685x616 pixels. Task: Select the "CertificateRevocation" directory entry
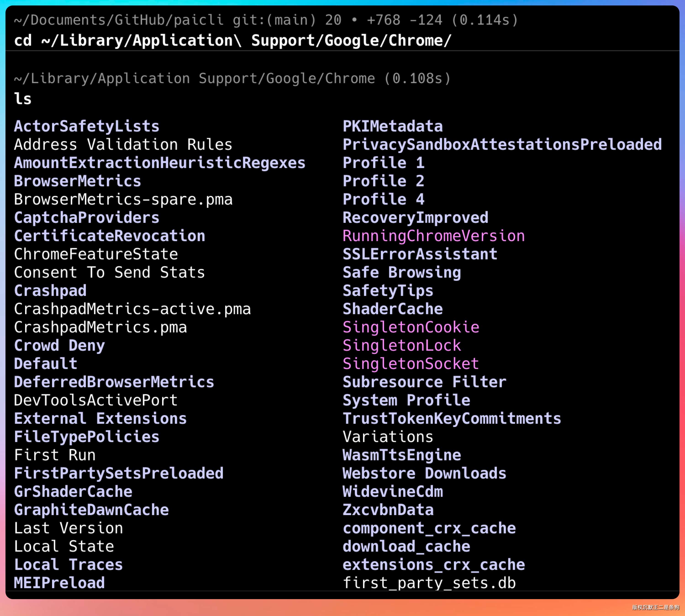point(110,236)
